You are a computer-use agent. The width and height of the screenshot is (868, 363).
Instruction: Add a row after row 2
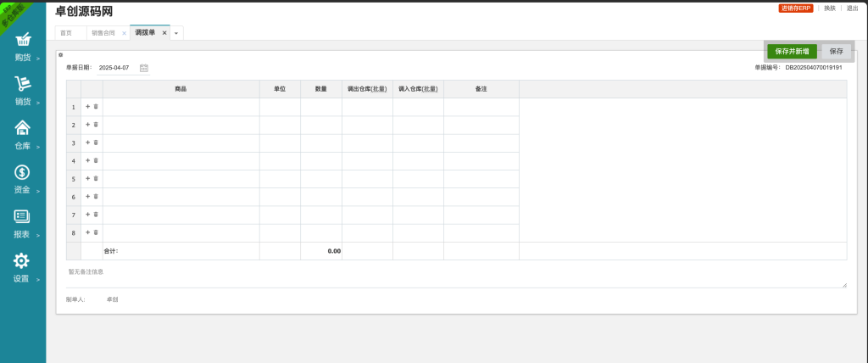[x=87, y=125]
